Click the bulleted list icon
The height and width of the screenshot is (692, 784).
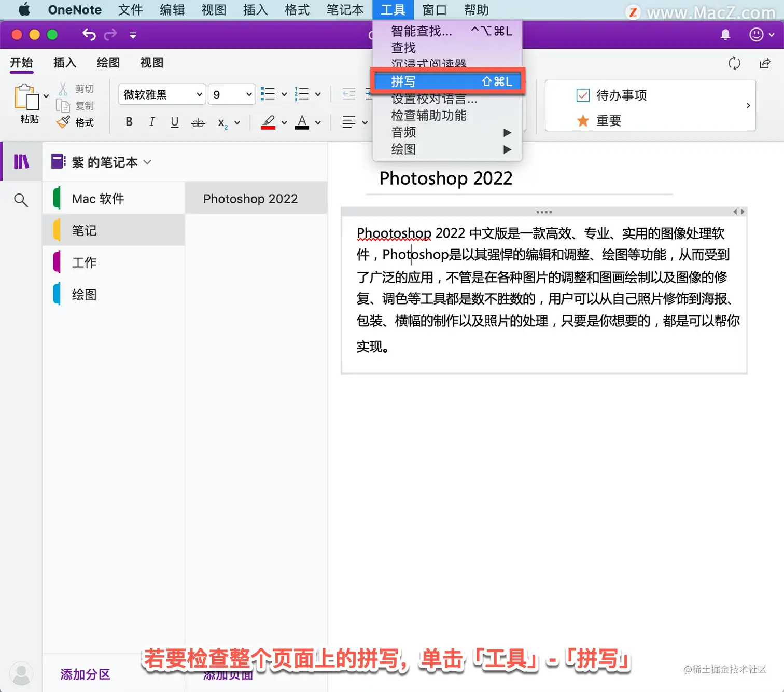[x=268, y=94]
